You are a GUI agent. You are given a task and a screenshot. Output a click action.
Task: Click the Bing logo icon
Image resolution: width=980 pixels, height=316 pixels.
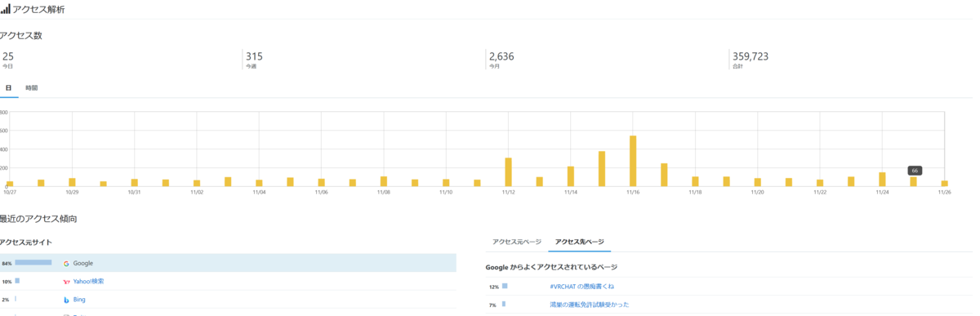(x=66, y=300)
